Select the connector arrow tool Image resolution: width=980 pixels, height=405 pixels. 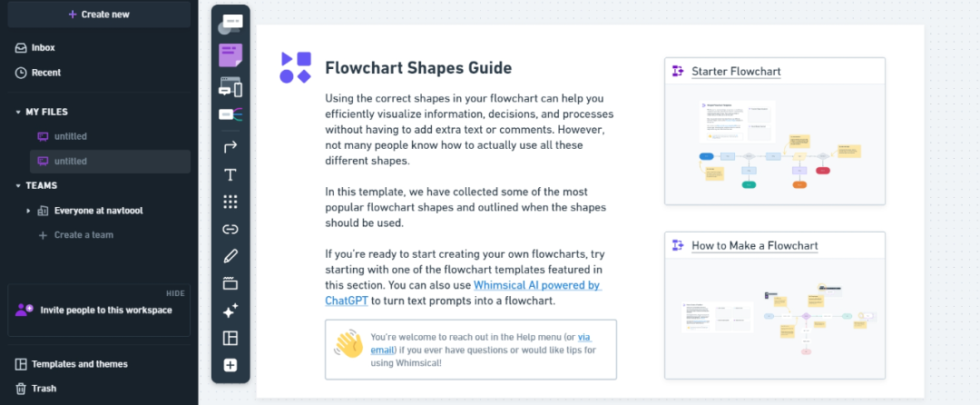tap(230, 146)
